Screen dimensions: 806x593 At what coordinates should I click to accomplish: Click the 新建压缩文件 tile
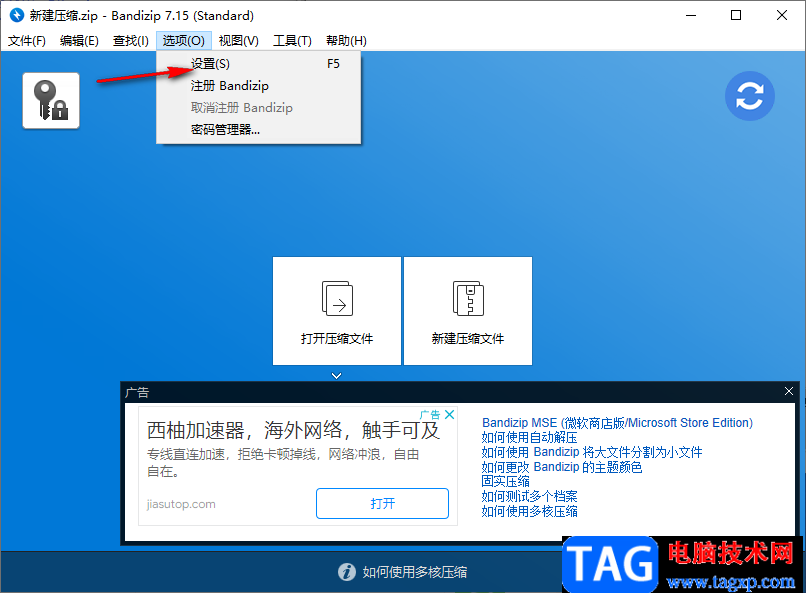[468, 311]
